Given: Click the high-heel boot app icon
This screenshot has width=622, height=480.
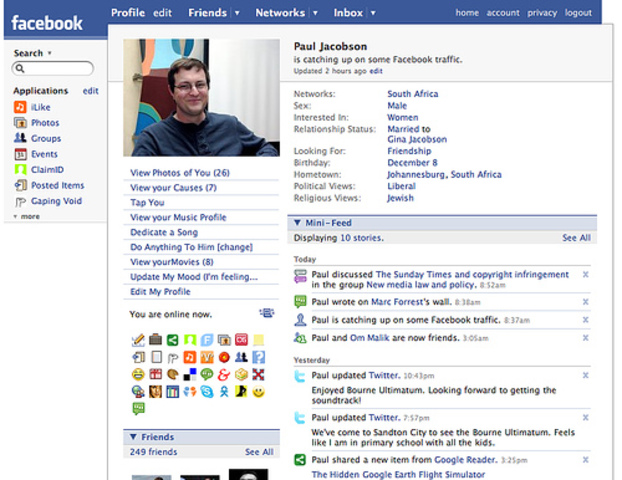Looking at the screenshot, I should [241, 392].
